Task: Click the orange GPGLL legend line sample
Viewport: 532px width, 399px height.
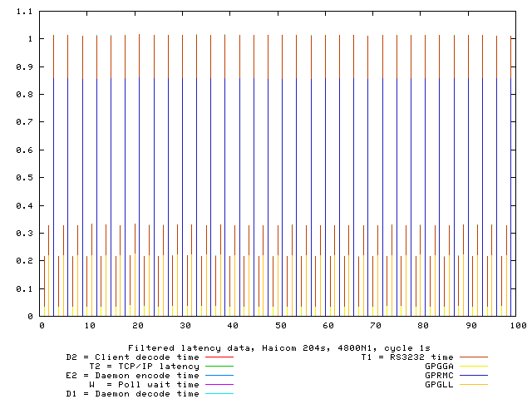Action: point(471,384)
